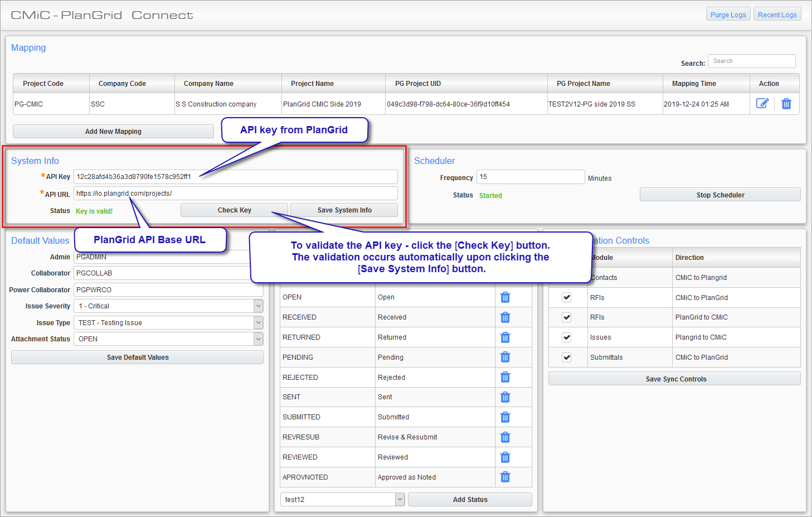Select the 'Issues' module cell
Viewport: 812px width, 517px height.
coord(630,337)
